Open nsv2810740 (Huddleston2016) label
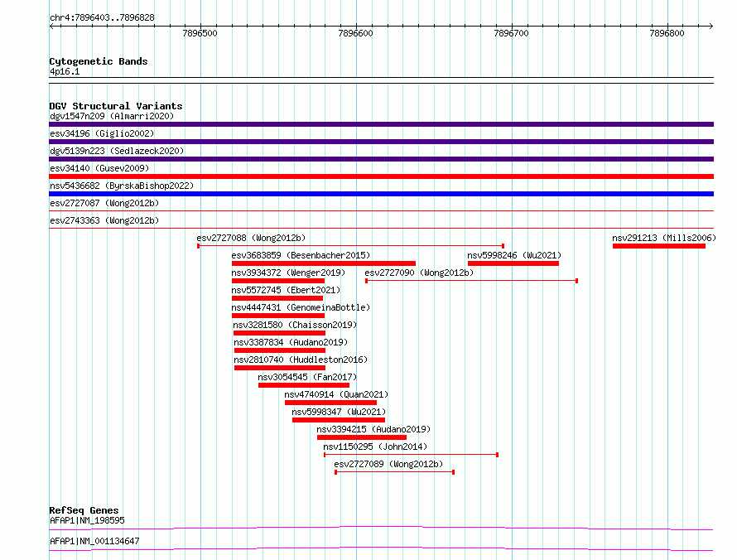 click(301, 360)
